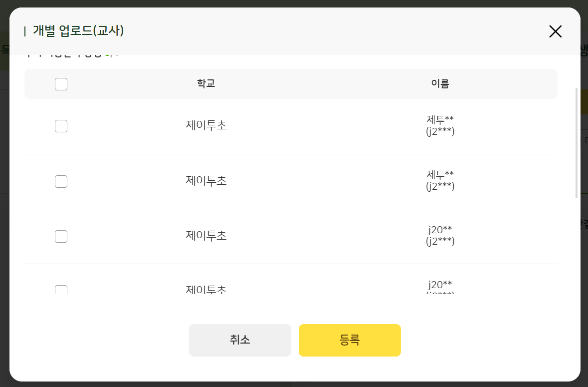Click the 취소 cancel button

point(240,340)
